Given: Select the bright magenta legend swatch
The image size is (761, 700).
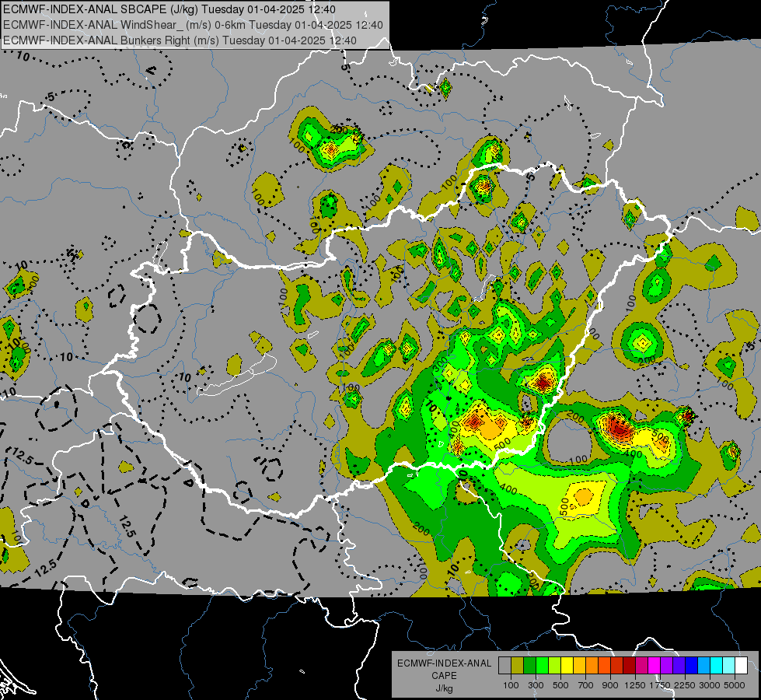Looking at the screenshot, I should coord(655,666).
